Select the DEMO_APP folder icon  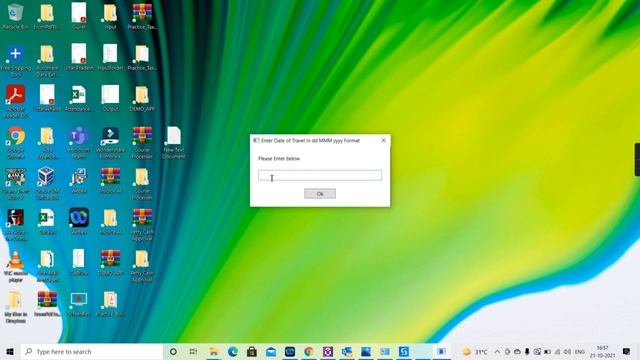pos(142,99)
